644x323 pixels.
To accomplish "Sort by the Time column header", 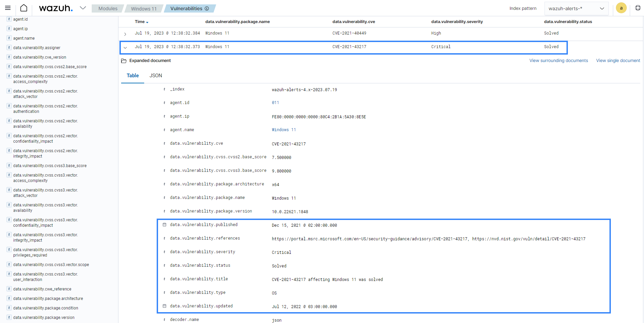I will coord(141,22).
